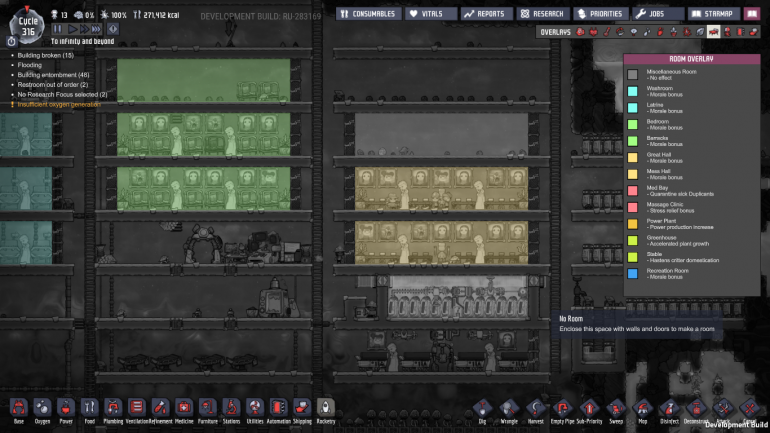Open the Stations build category

click(x=231, y=408)
